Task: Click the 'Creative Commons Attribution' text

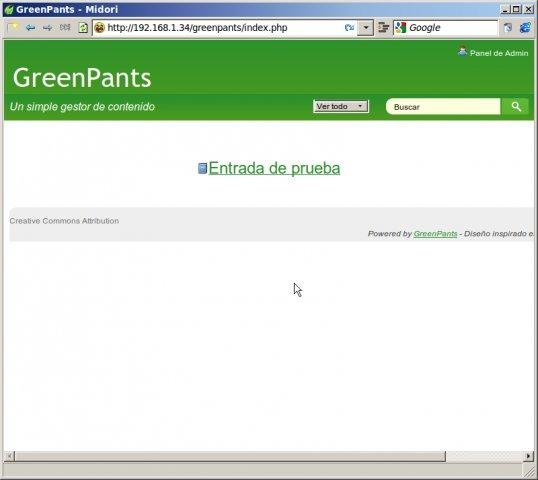Action: [64, 221]
